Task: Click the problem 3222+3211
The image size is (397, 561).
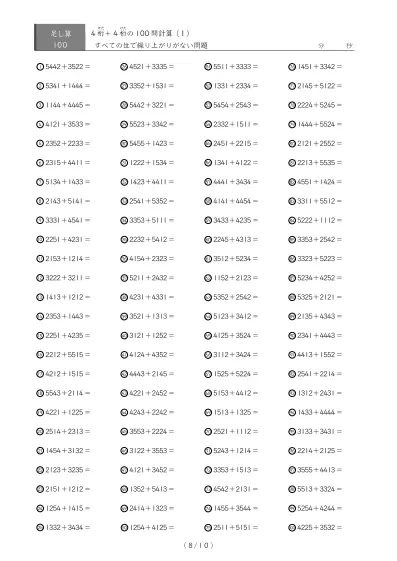Action: [68, 278]
